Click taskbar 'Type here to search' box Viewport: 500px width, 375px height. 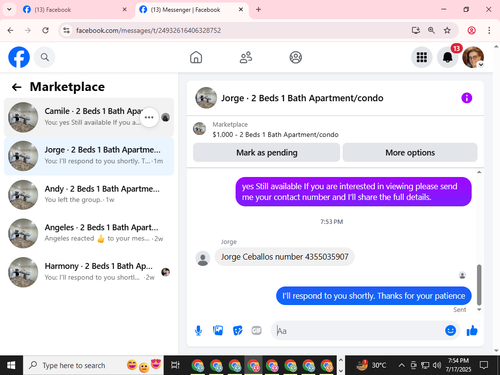93,365
